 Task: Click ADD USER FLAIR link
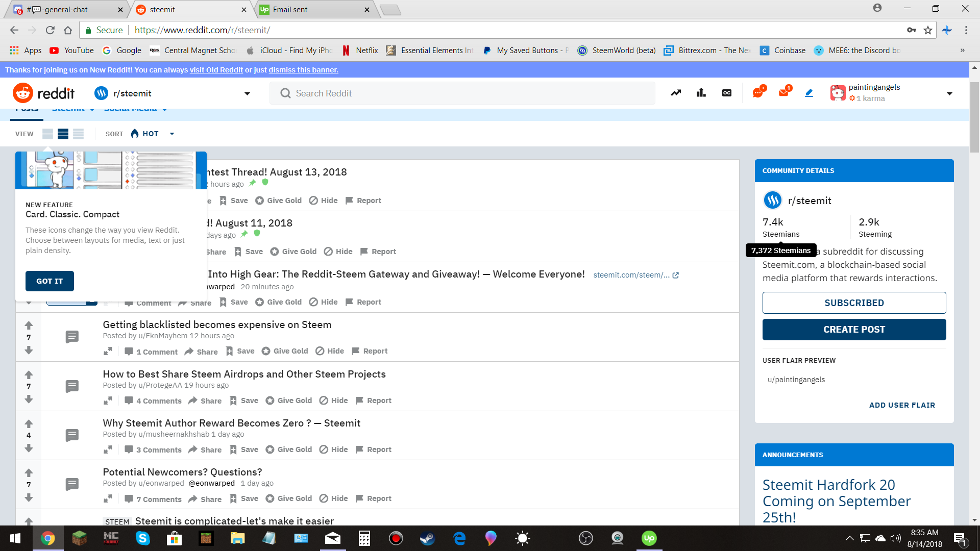(902, 405)
